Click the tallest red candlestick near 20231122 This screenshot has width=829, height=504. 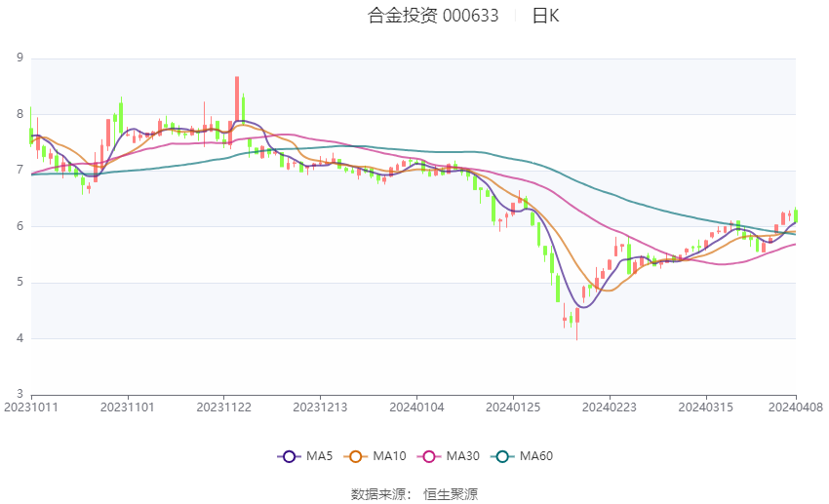pyautogui.click(x=237, y=100)
